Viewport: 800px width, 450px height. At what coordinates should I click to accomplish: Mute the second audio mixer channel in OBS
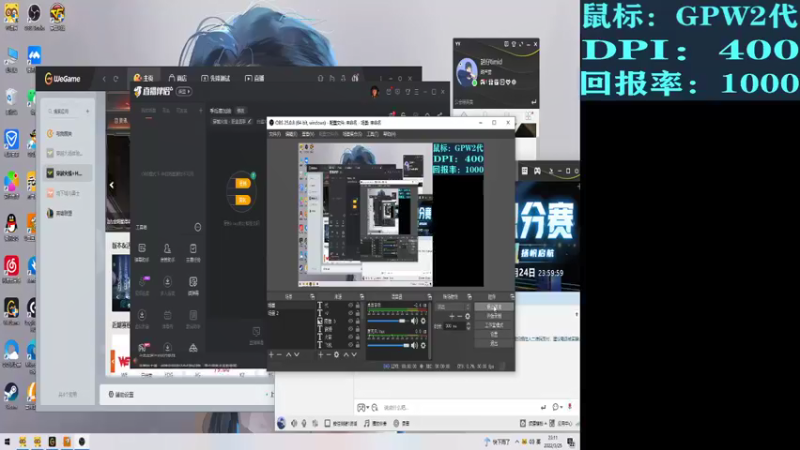coord(414,345)
